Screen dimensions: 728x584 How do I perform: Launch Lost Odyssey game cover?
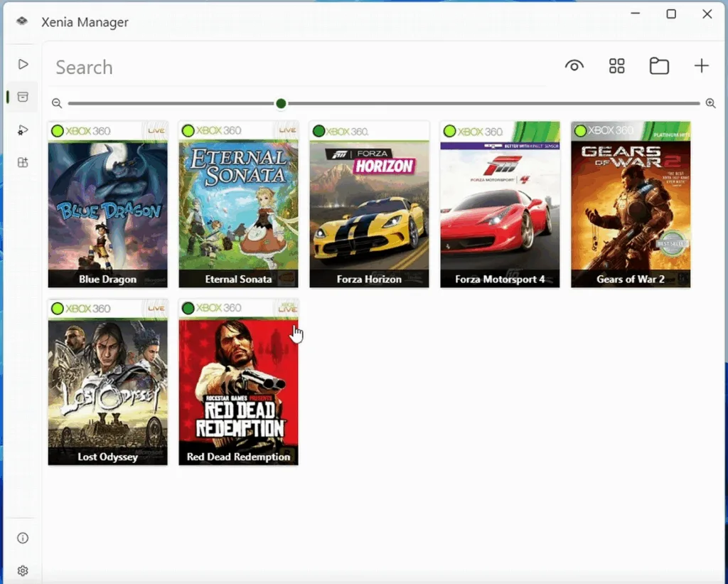[108, 382]
